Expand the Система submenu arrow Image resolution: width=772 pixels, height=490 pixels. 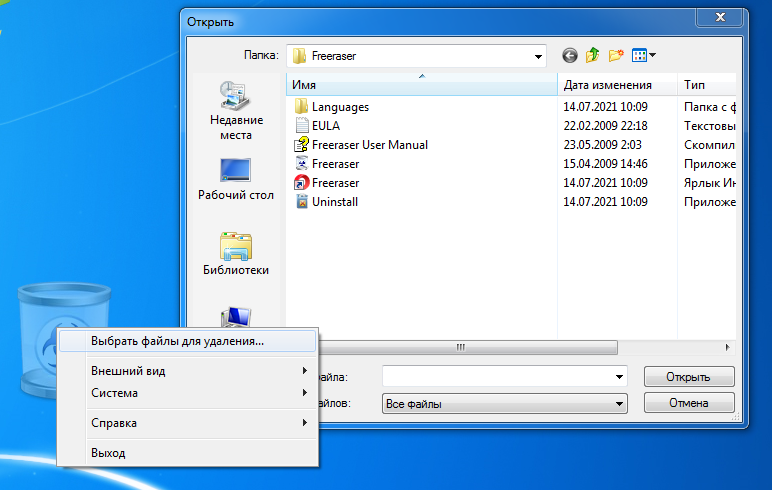(x=305, y=392)
